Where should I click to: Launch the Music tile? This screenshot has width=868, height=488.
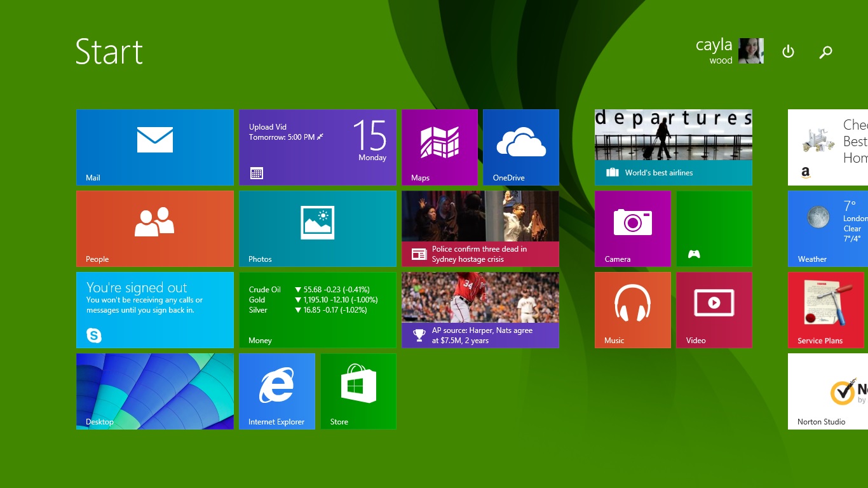tap(633, 310)
